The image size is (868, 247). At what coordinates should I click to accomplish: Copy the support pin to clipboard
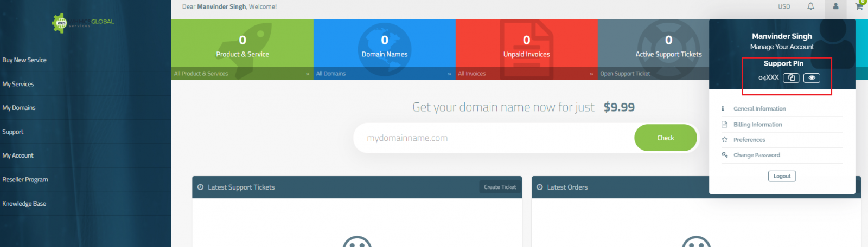pyautogui.click(x=791, y=78)
